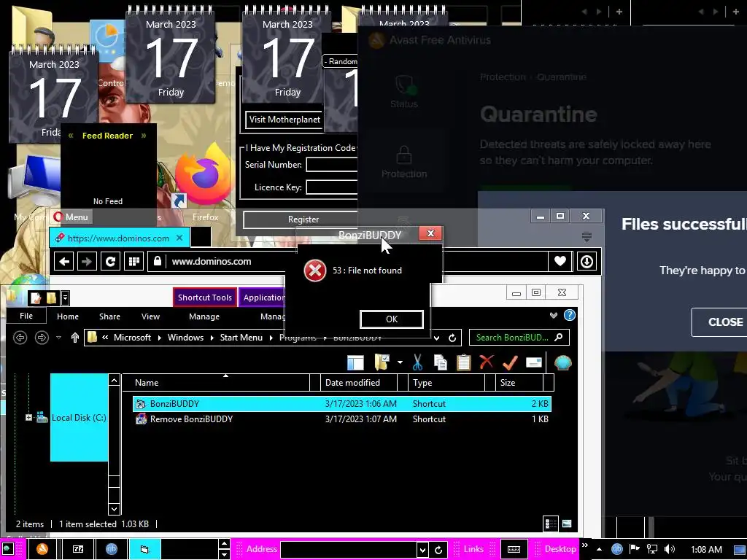Select Start Menu in the breadcrumb path

pyautogui.click(x=241, y=338)
